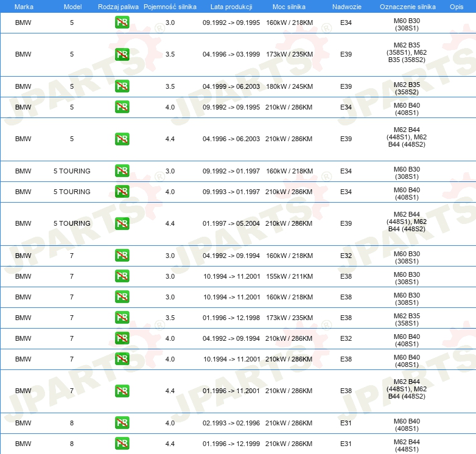
Task: Click 5 TOURING model in the 4.4 row
Action: tap(72, 224)
